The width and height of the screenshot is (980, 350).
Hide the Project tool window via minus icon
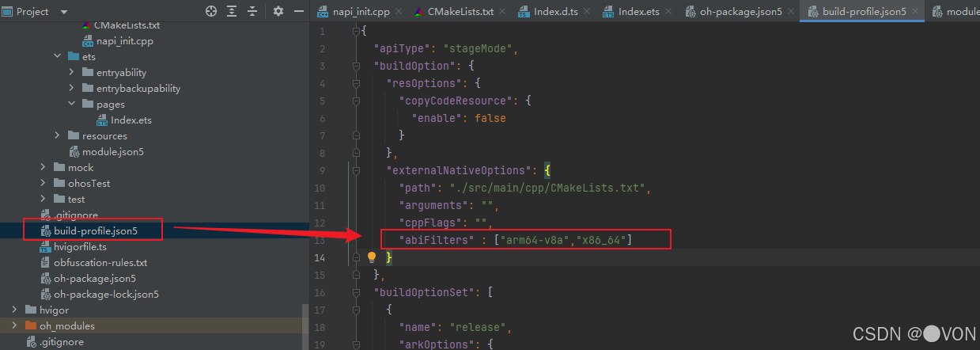299,11
